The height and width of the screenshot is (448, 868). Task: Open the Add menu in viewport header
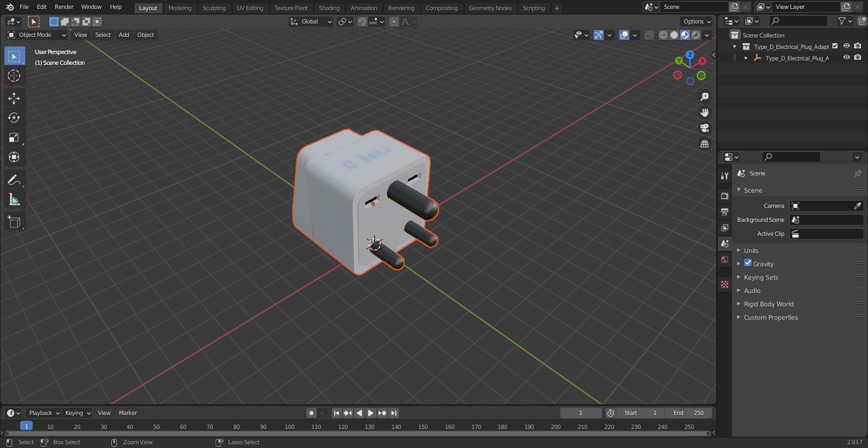124,35
